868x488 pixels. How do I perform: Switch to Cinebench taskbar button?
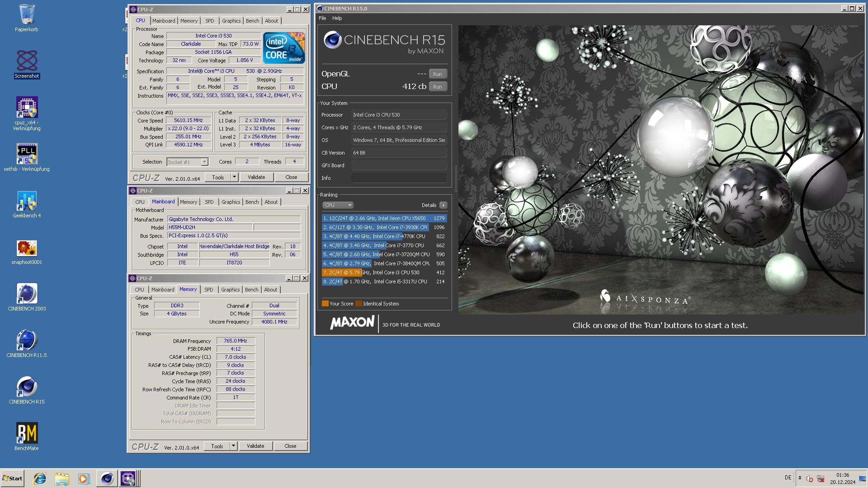point(107,479)
